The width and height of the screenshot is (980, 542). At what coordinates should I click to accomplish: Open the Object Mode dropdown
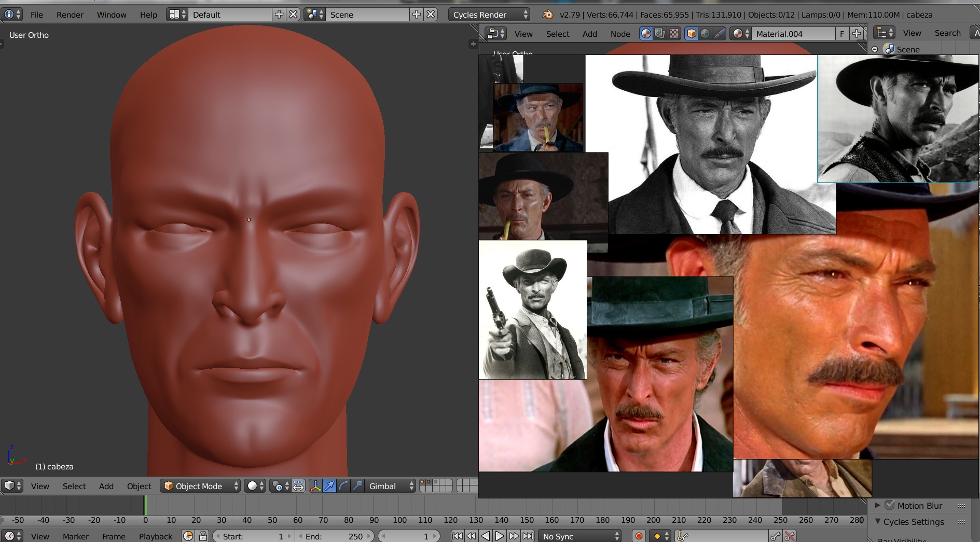click(200, 486)
